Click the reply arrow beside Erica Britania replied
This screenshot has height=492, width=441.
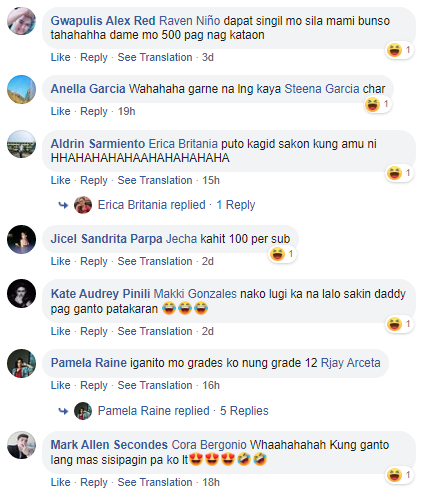point(63,205)
